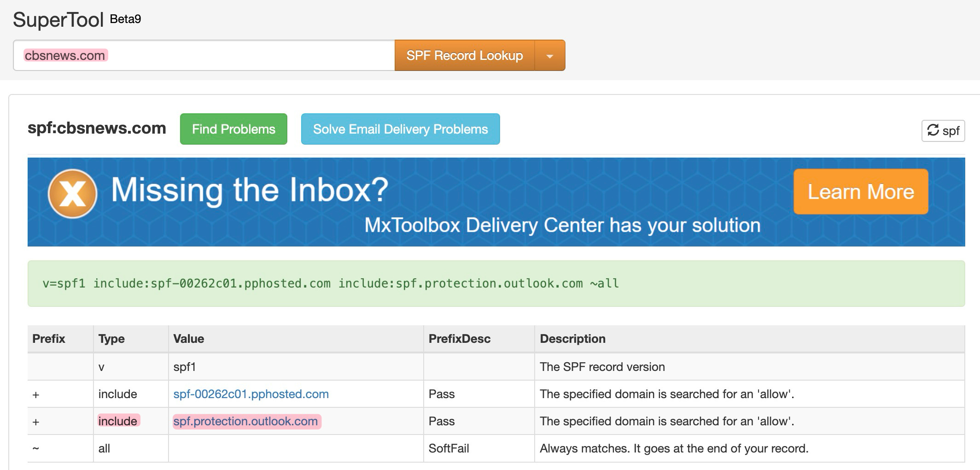Click 'The SPF record version' description
This screenshot has height=470, width=980.
602,367
